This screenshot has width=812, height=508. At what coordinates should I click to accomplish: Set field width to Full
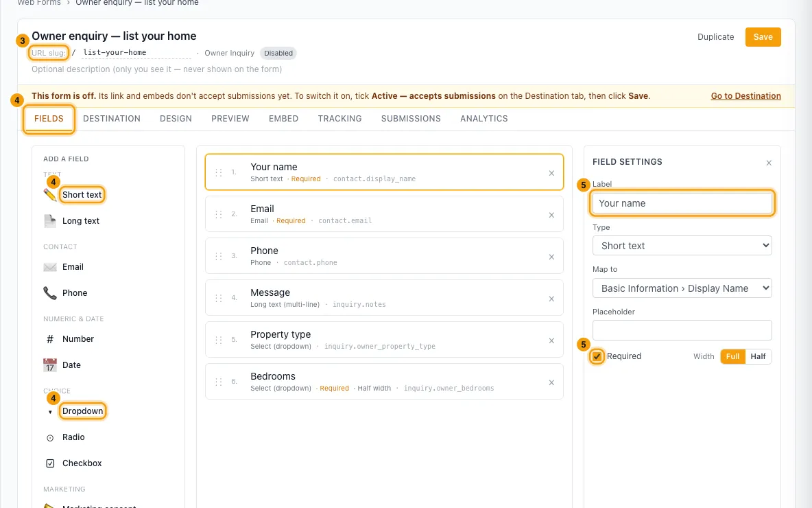(732, 356)
